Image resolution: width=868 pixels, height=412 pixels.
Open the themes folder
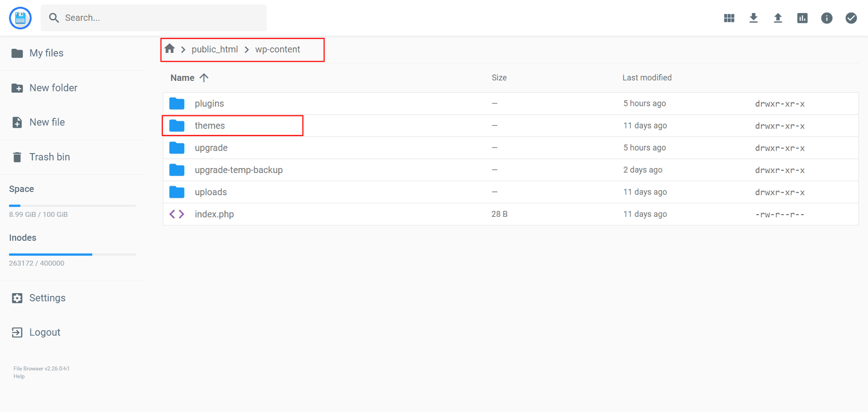[209, 126]
